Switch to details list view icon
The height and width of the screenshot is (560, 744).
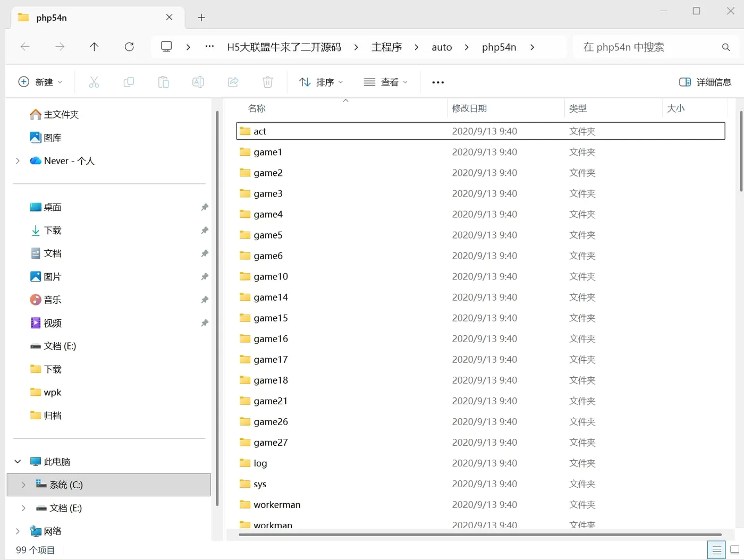click(716, 550)
